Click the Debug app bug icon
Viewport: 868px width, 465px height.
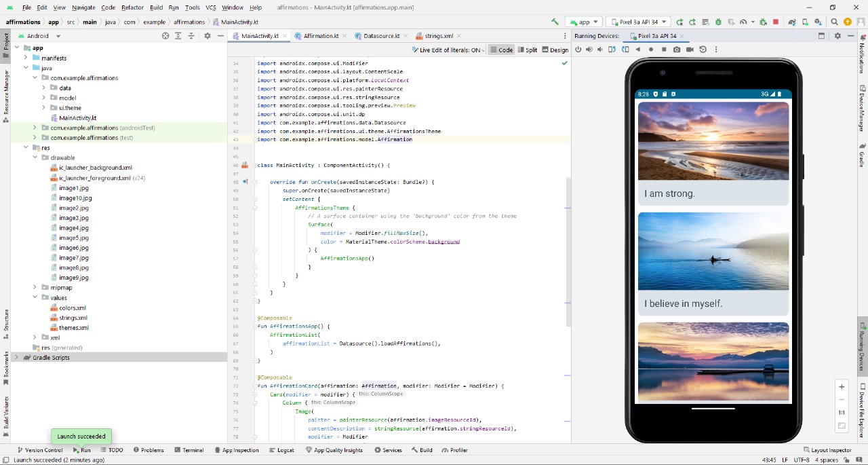718,22
